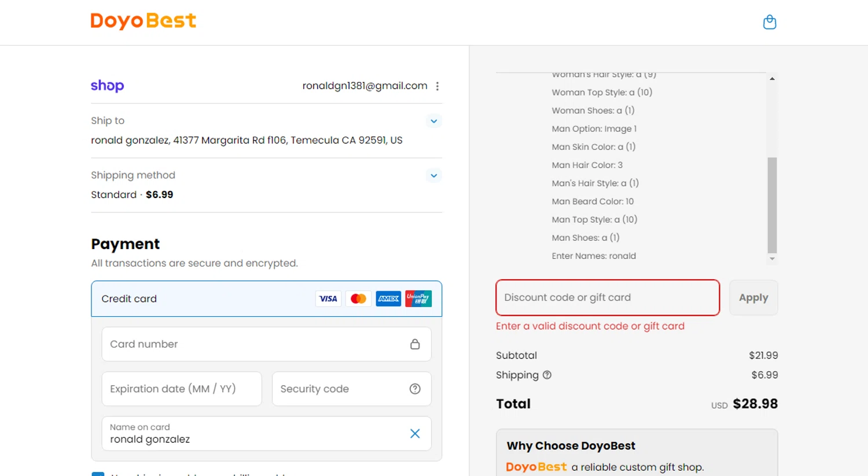
Task: Focus the Card number field
Action: coord(267,344)
